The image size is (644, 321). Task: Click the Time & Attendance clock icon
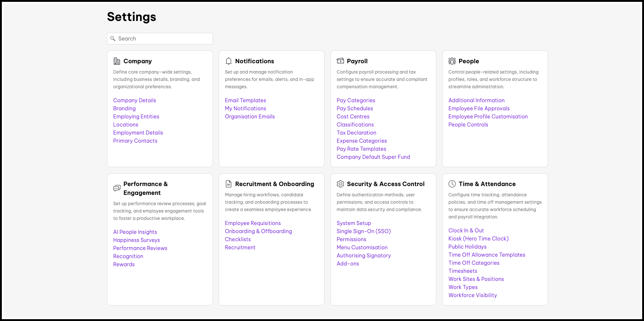click(452, 184)
